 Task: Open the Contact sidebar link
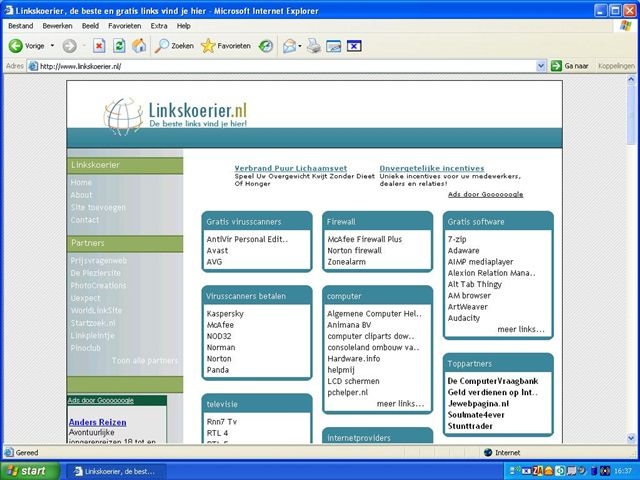point(84,220)
